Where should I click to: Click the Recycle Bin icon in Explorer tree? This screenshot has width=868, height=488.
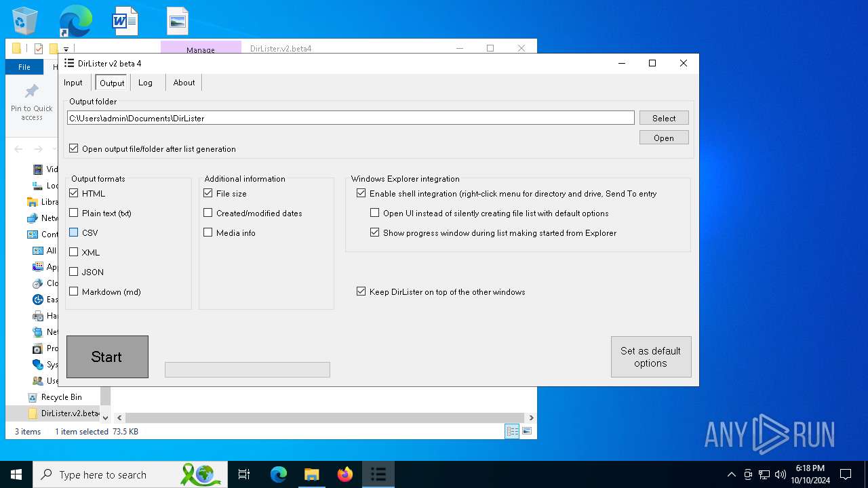(32, 397)
